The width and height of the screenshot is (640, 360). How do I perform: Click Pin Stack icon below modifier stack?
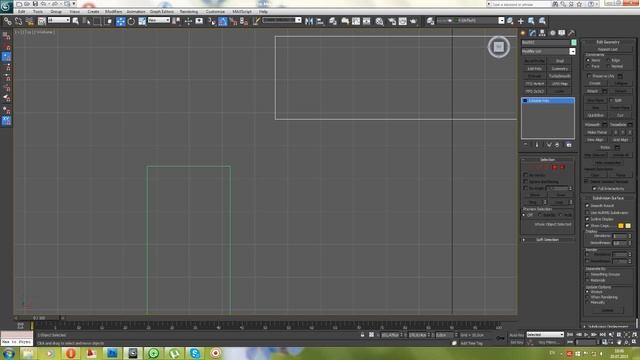pos(526,145)
